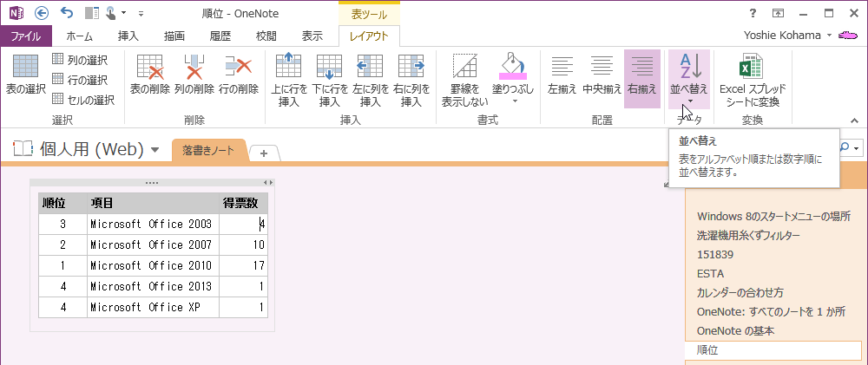
Task: Click the 項目 header cell
Action: [153, 203]
